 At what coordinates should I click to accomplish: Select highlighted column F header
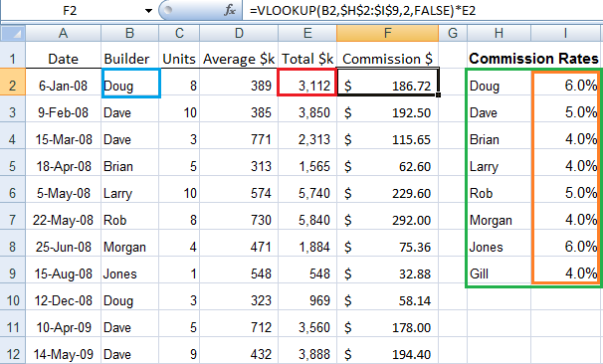[388, 33]
